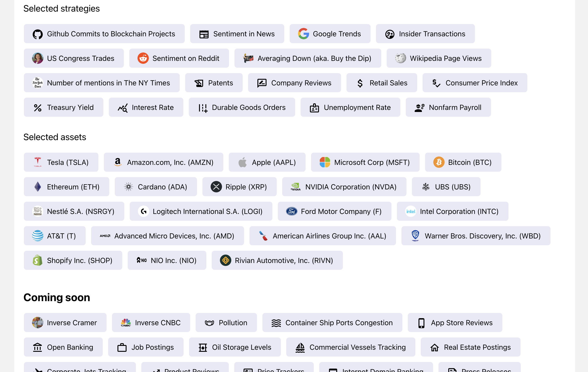Open Container Ship Ports Congestion chip
The height and width of the screenshot is (372, 588).
[332, 323]
